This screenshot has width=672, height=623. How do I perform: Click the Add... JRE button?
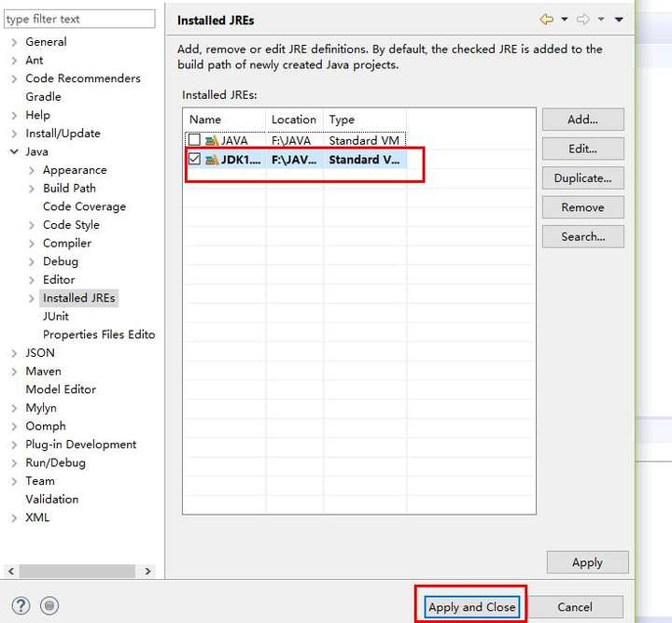[582, 120]
